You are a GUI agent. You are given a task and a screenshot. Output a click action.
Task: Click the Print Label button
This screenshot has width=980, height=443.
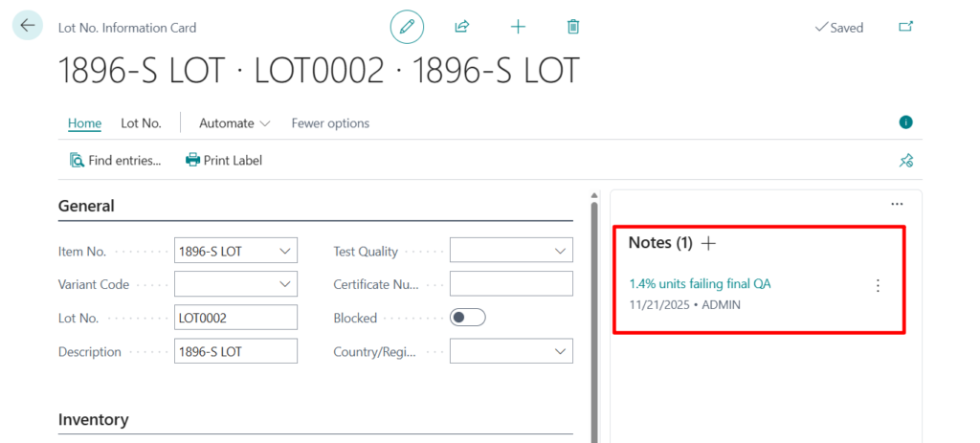coord(224,161)
